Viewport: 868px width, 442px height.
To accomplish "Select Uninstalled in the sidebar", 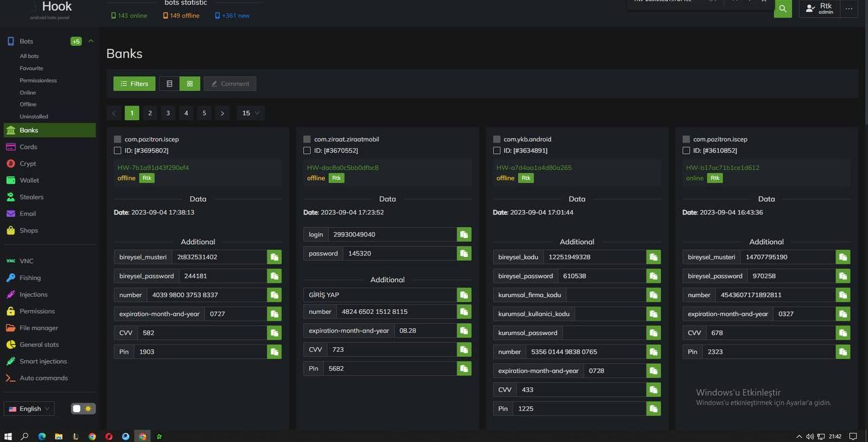I will click(x=34, y=117).
